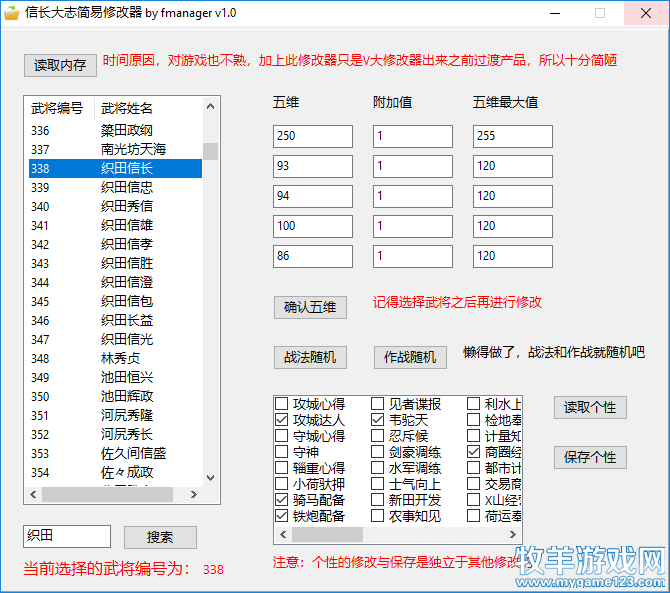This screenshot has width=670, height=593.
Task: Click the 读取个性 button
Action: coord(590,407)
